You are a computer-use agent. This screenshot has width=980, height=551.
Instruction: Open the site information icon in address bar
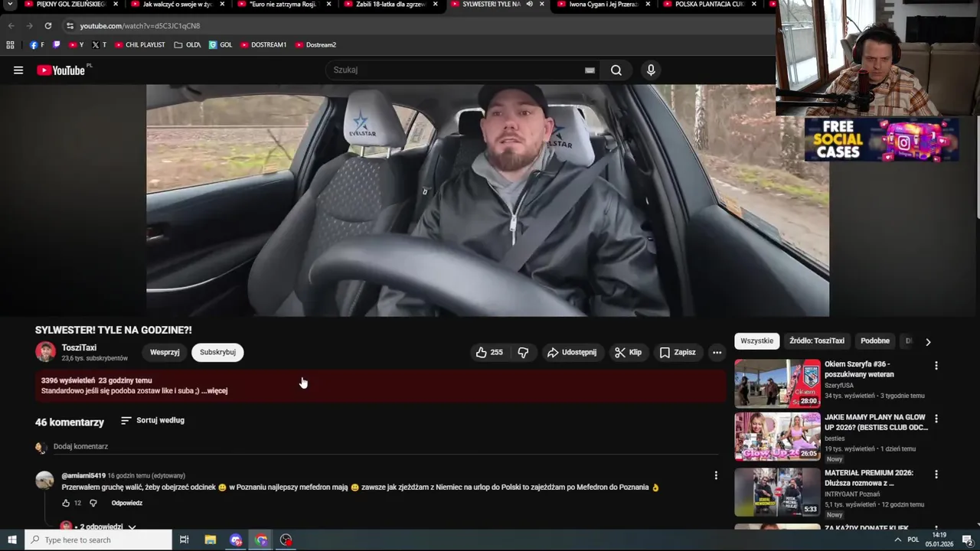pyautogui.click(x=70, y=26)
